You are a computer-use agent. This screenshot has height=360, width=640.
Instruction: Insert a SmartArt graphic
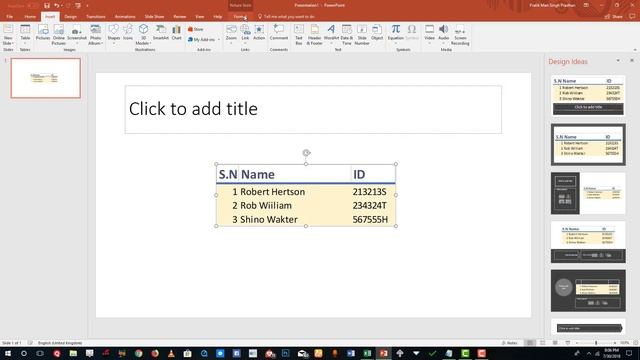[x=160, y=33]
